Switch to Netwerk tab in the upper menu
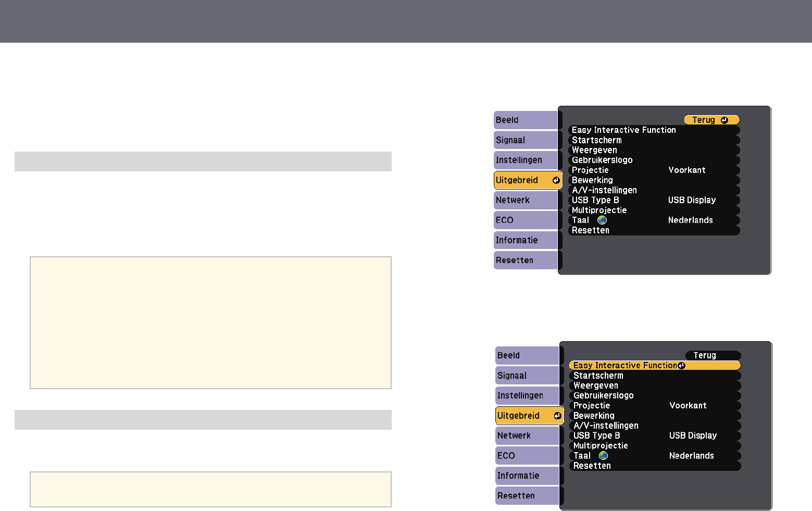The height and width of the screenshot is (511, 812). coord(526,200)
